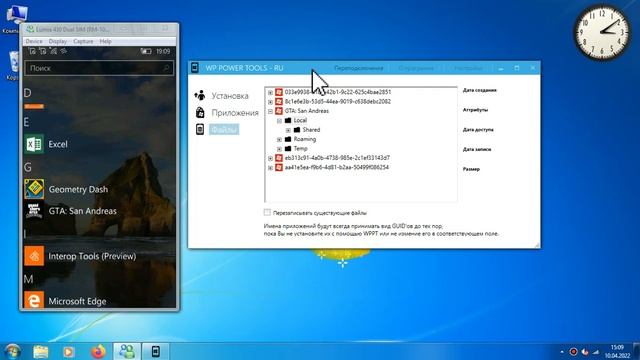Select the 8c1e6e3b app entry in the tree
Viewport: 640px width, 360px height.
(338, 102)
